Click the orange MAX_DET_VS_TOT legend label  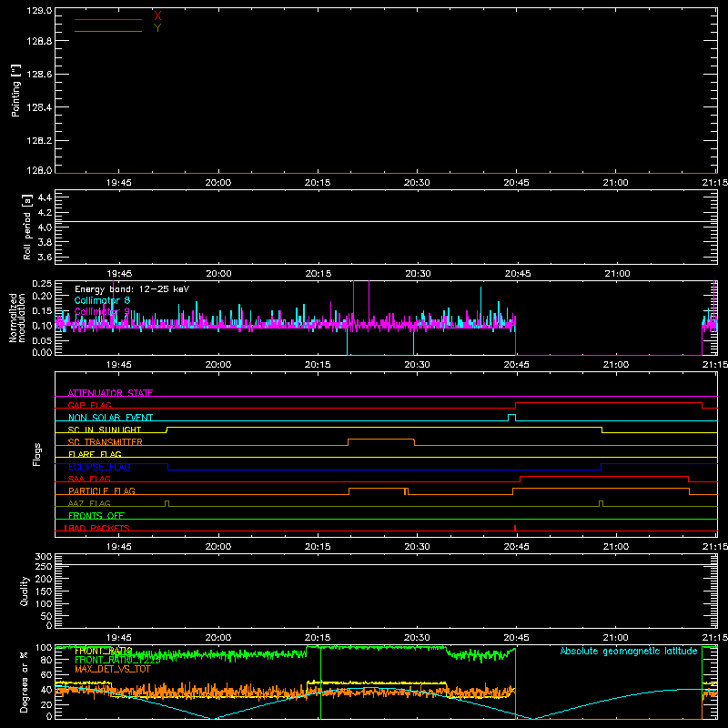coord(113,669)
